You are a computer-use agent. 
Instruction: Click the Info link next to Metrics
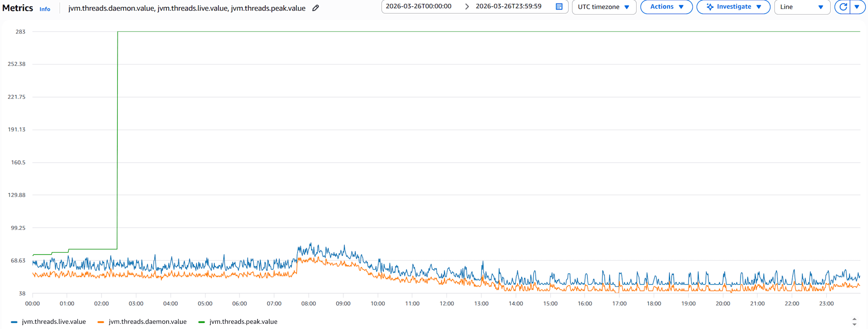pyautogui.click(x=45, y=9)
